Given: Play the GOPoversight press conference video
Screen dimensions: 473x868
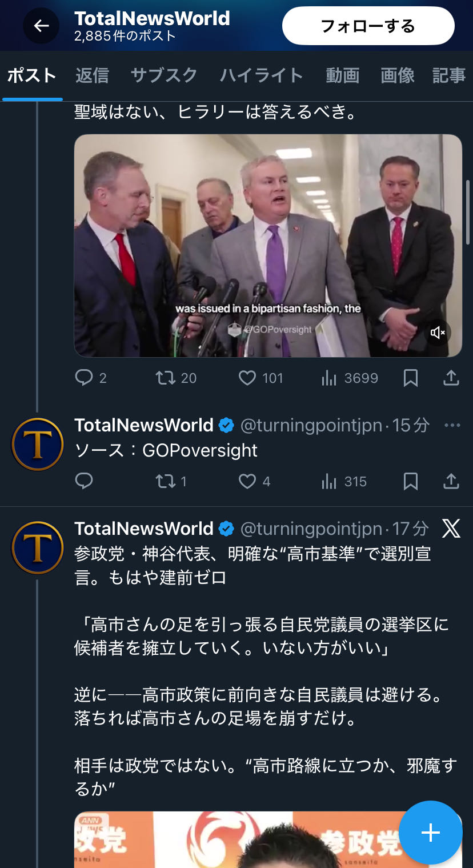Looking at the screenshot, I should [x=268, y=246].
